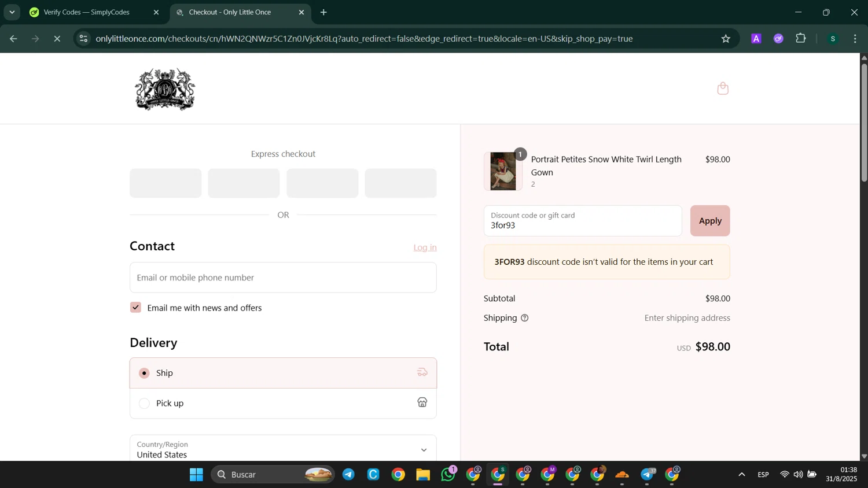Bookmark this page with the star icon

pyautogui.click(x=726, y=39)
